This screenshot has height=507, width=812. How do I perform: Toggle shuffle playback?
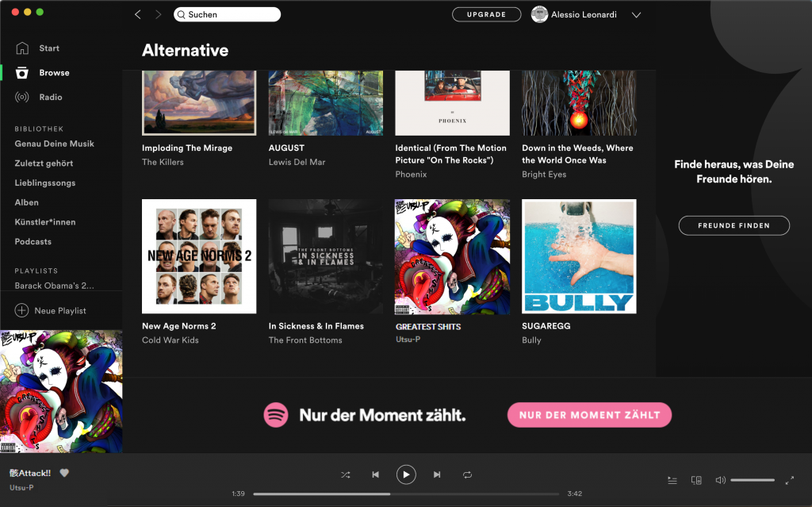pos(346,474)
